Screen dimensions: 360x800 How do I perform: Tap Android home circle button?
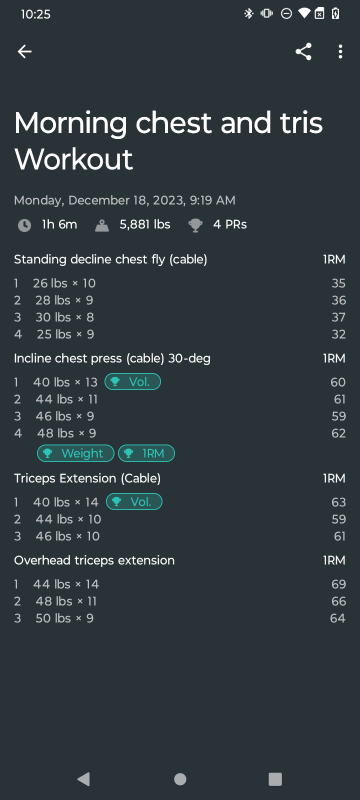pyautogui.click(x=180, y=779)
